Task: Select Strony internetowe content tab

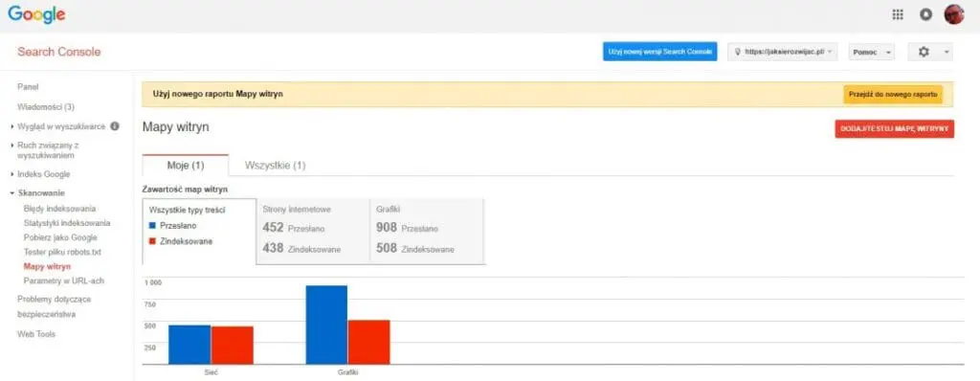Action: [314, 232]
